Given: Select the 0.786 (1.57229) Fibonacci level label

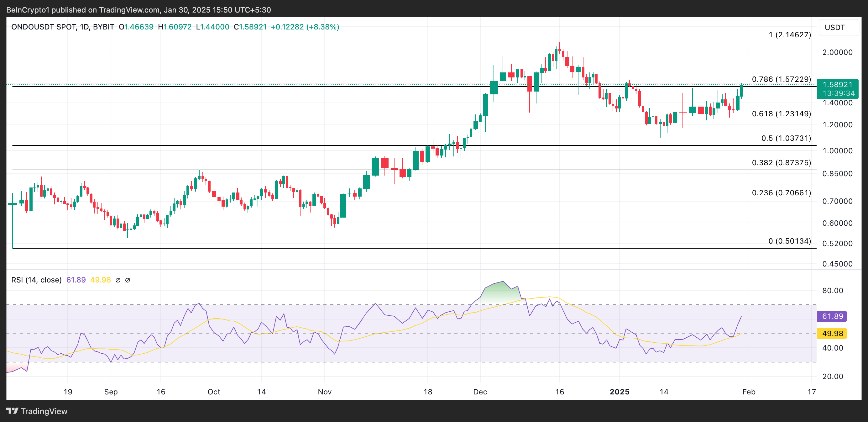Looking at the screenshot, I should [x=781, y=79].
